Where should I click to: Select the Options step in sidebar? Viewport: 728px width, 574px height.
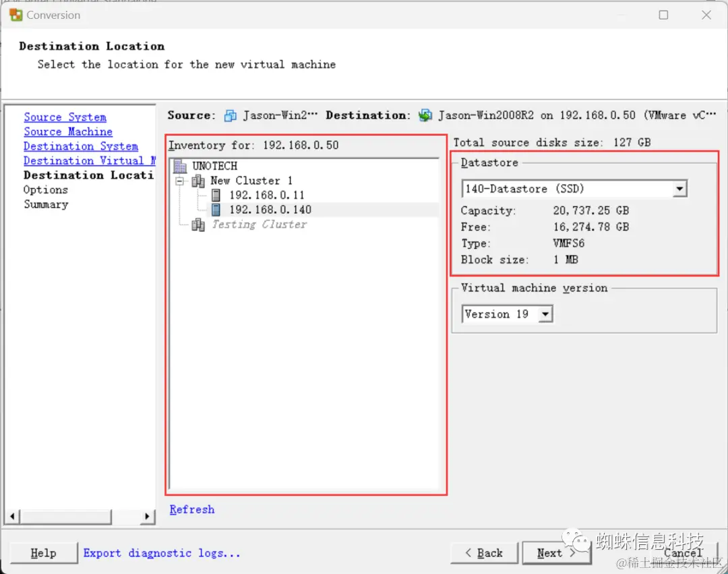[x=46, y=190]
